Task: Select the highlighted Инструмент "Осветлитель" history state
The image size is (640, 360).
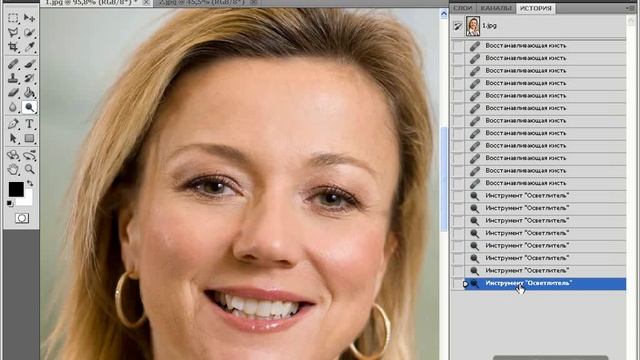Action: coord(545,283)
